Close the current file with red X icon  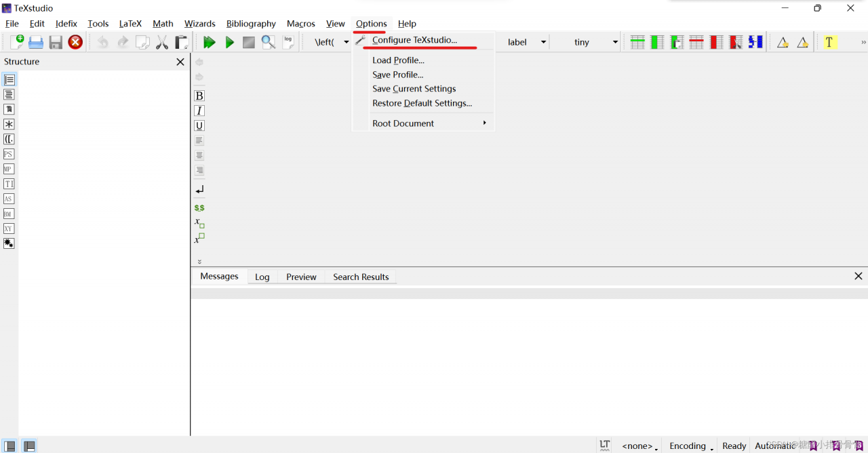pos(75,42)
